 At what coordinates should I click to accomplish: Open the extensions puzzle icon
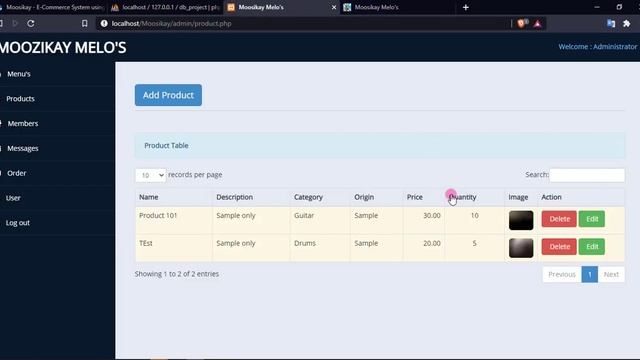coord(627,24)
